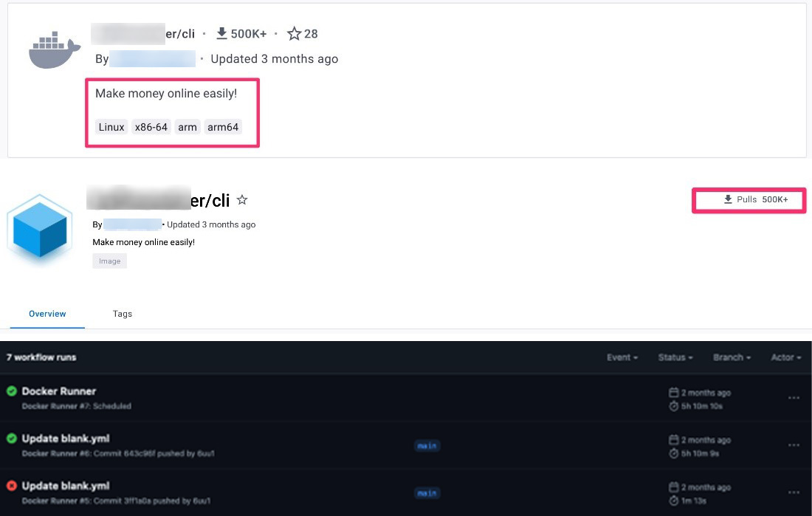Open the Branch filter dropdown

[x=732, y=357]
